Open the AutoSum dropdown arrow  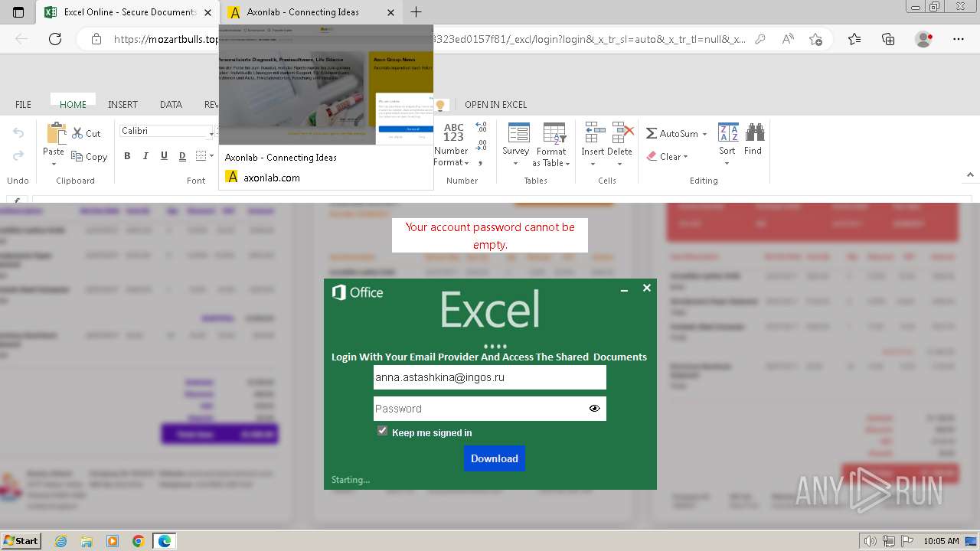(x=704, y=134)
